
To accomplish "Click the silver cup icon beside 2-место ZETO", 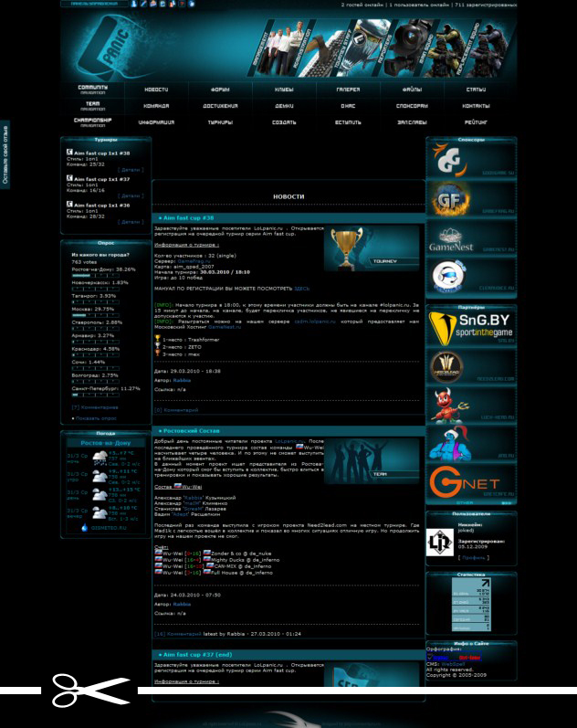I will click(x=157, y=346).
